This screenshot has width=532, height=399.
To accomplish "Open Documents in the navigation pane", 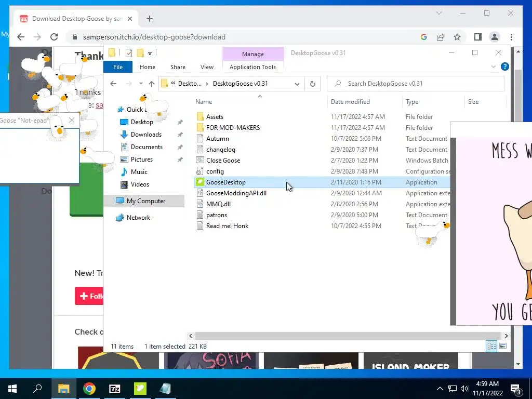I will point(147,147).
